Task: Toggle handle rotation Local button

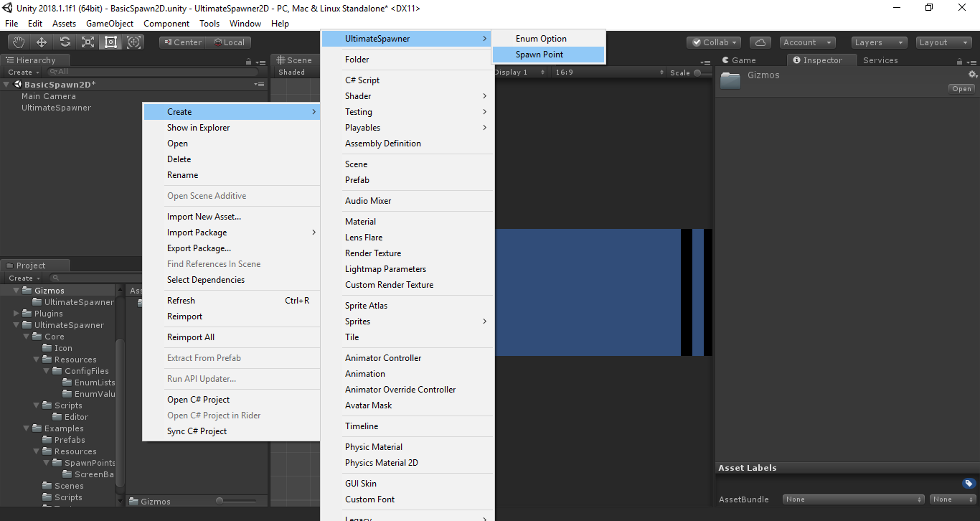Action: pos(228,42)
